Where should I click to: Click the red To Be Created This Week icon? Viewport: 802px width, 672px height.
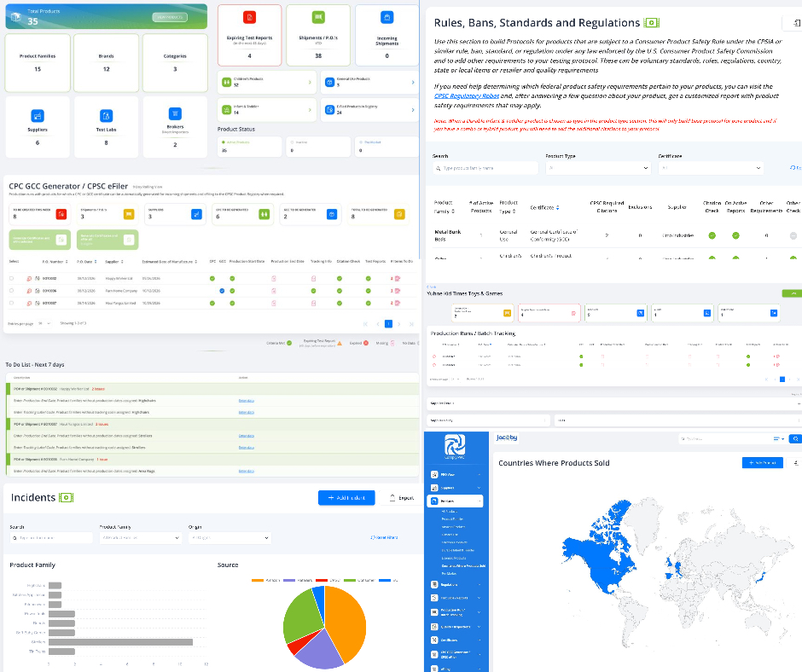tap(61, 214)
